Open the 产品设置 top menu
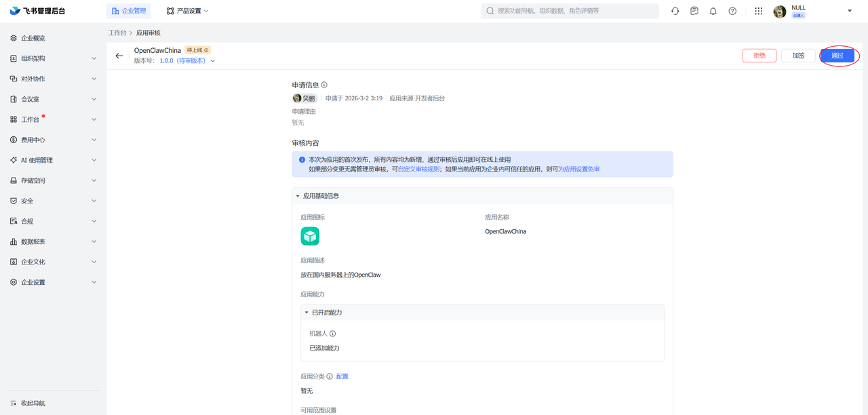Viewport: 868px width, 415px height. coord(188,11)
